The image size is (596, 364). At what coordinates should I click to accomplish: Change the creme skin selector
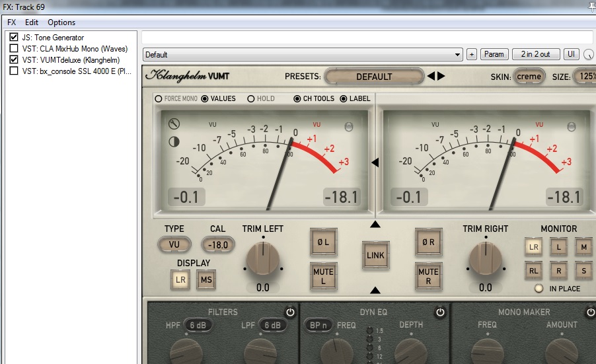[529, 77]
